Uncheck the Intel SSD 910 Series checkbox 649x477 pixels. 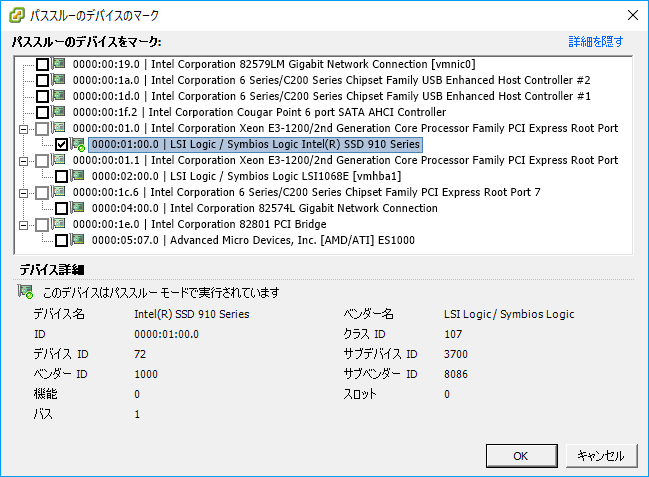pos(61,144)
